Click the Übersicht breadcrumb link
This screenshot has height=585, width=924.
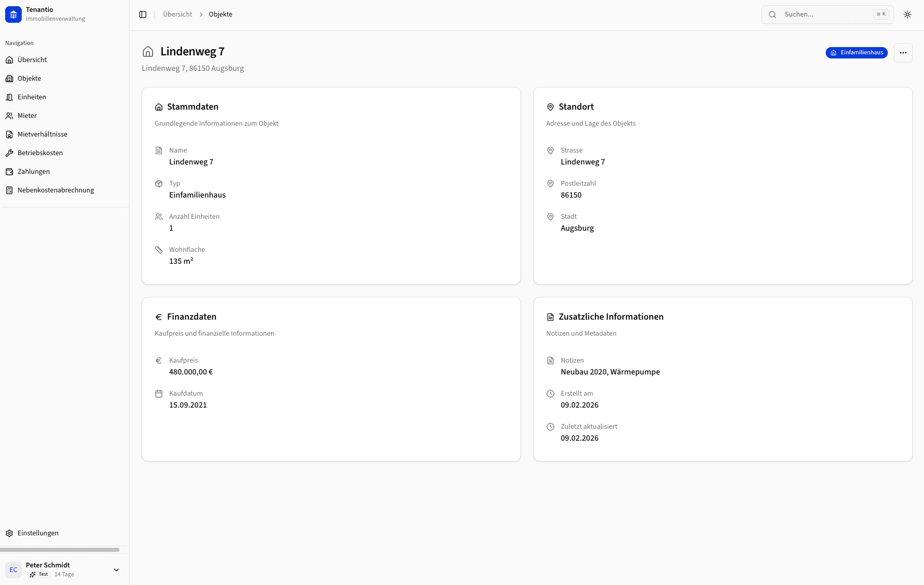177,14
